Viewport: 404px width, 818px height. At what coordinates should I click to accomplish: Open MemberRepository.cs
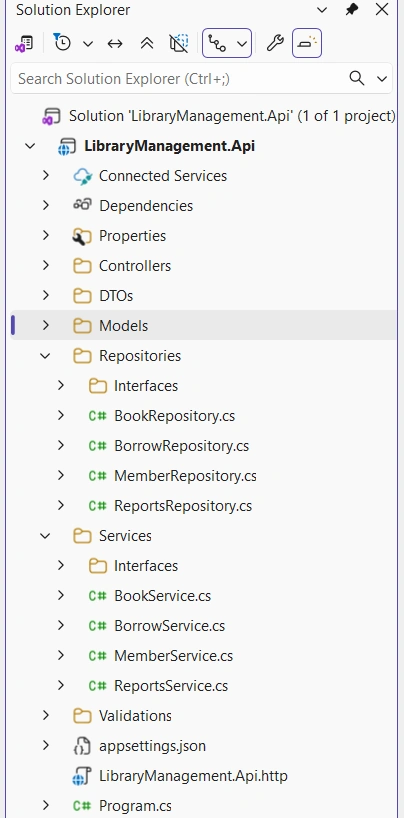point(185,476)
